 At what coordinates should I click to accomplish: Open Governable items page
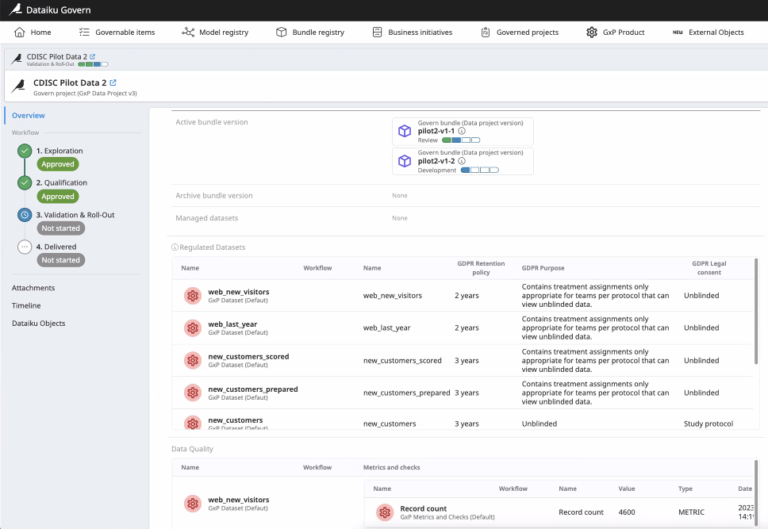(117, 32)
